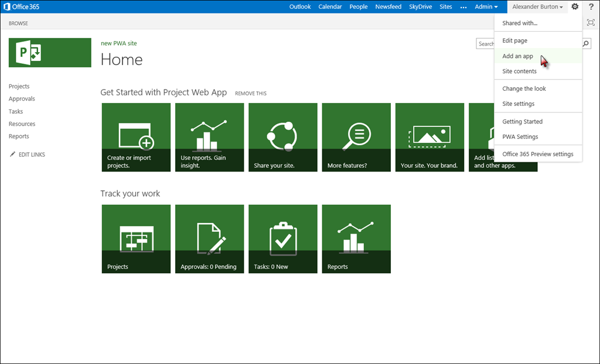Viewport: 600px width, 364px height.
Task: Switch to the BROWSE ribbon tab
Action: pyautogui.click(x=18, y=23)
